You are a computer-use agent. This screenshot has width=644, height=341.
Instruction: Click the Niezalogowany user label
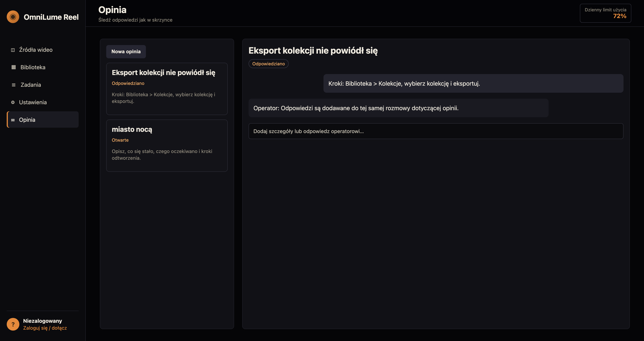tap(42, 321)
